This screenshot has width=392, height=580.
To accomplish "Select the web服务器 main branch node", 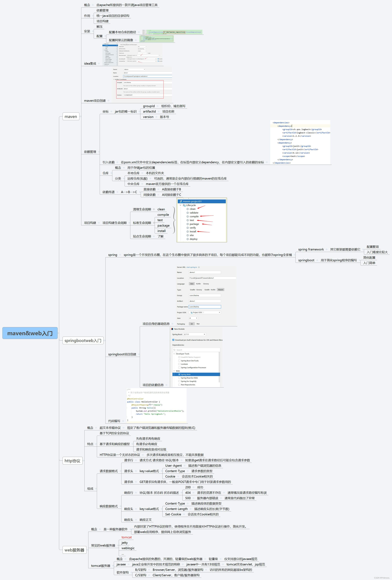I will tap(74, 550).
